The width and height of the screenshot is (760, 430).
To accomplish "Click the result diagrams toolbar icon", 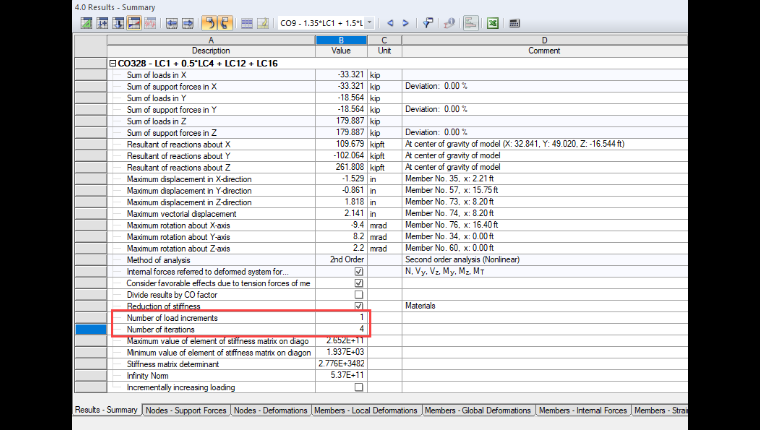I will click(x=471, y=23).
